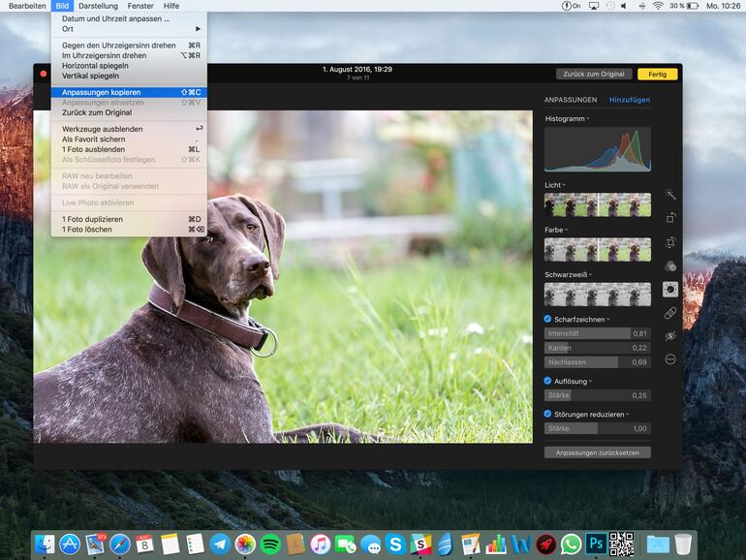Open the filters tool with three circles
This screenshot has height=560, width=746.
click(x=670, y=265)
